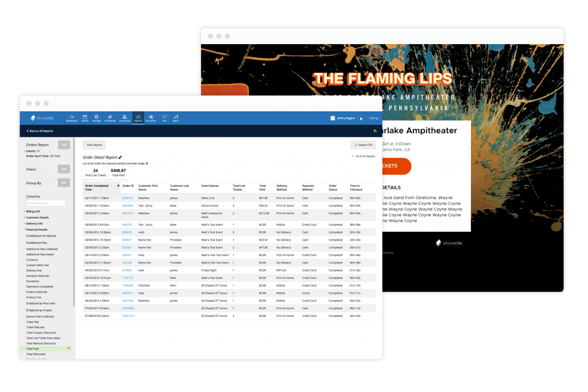The image size is (588, 392).
Task: Open the Settings menu
Action: point(374,118)
